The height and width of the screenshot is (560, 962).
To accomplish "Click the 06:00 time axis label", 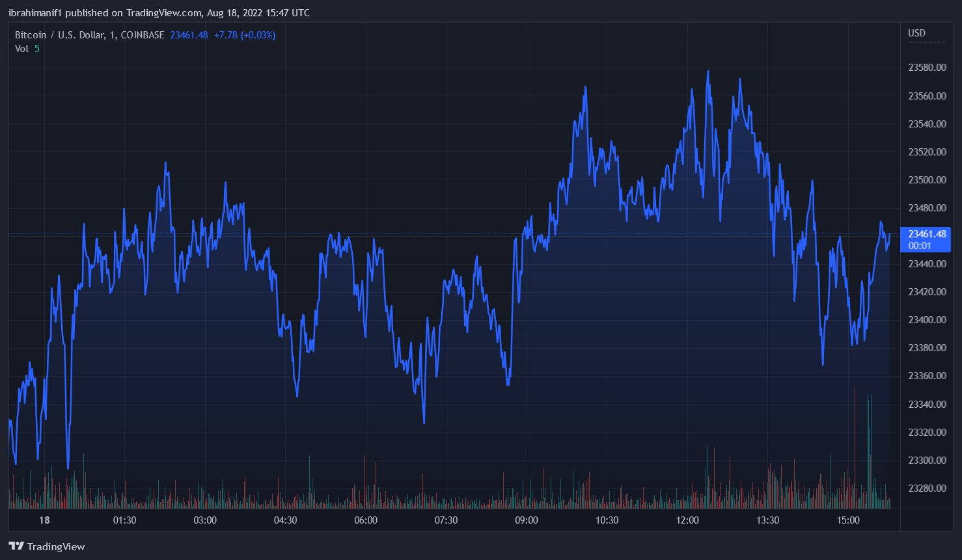I will click(x=366, y=520).
